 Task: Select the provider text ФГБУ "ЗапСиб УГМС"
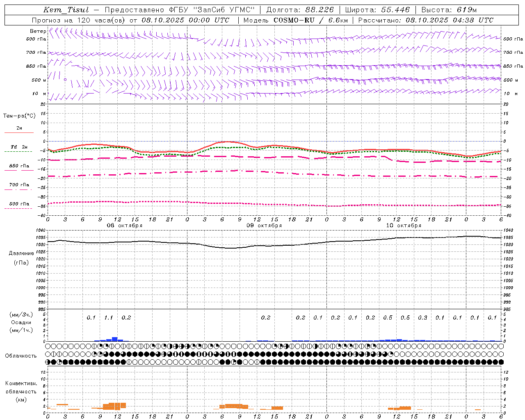[212, 10]
